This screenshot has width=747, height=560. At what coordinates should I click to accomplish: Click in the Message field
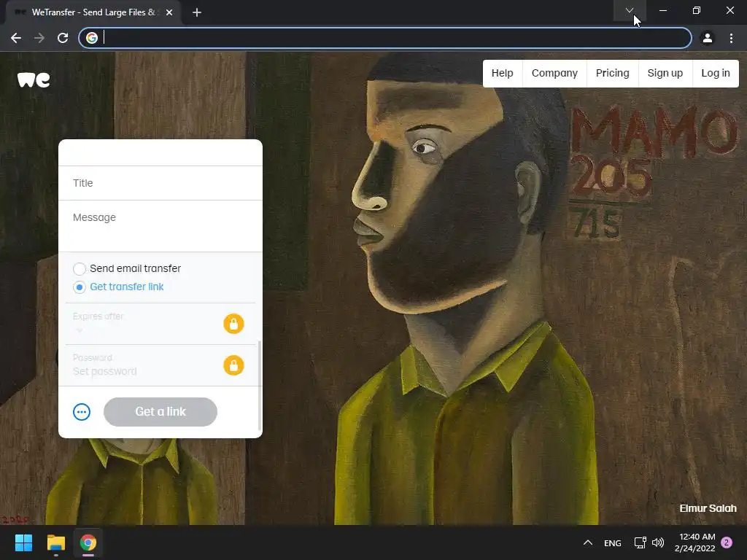click(160, 226)
